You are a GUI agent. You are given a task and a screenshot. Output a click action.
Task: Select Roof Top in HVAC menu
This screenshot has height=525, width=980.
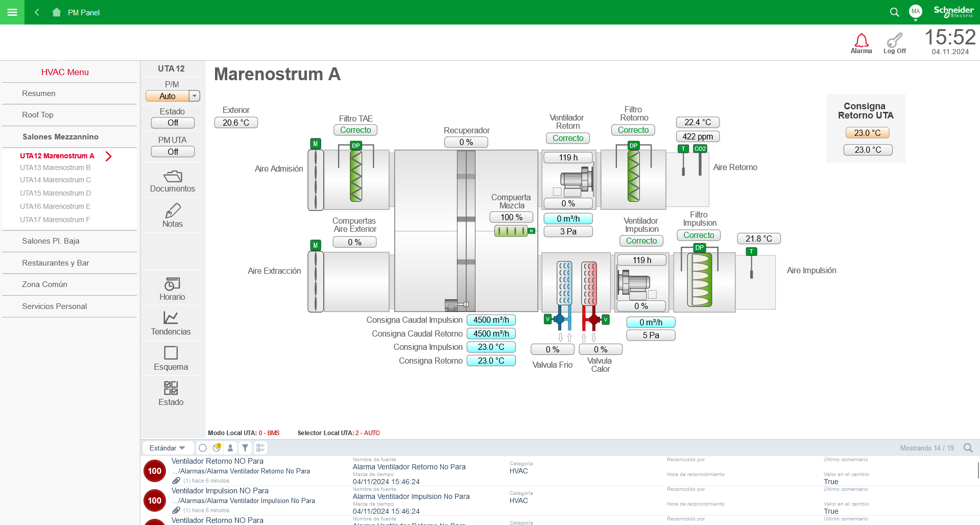(38, 115)
